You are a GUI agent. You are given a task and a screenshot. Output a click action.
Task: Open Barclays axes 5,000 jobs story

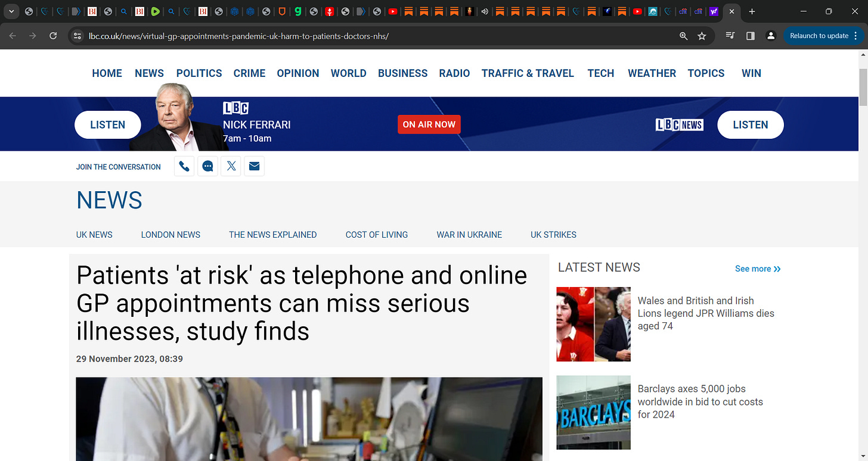700,401
